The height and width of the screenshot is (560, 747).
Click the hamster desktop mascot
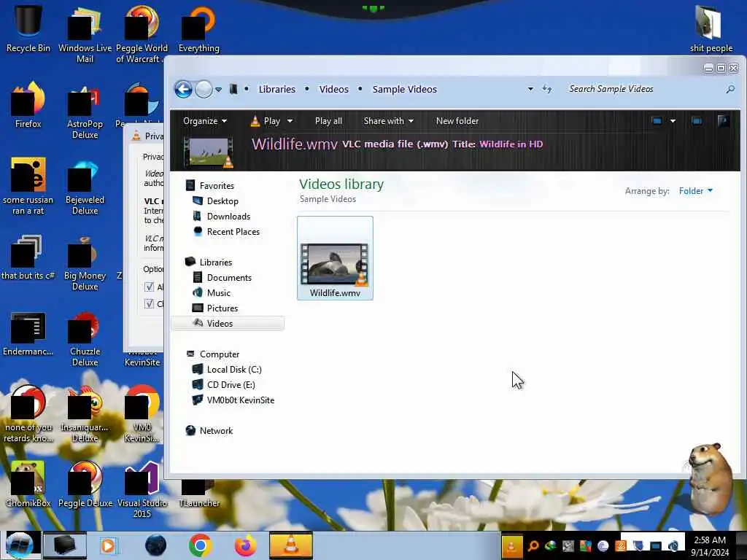(710, 478)
